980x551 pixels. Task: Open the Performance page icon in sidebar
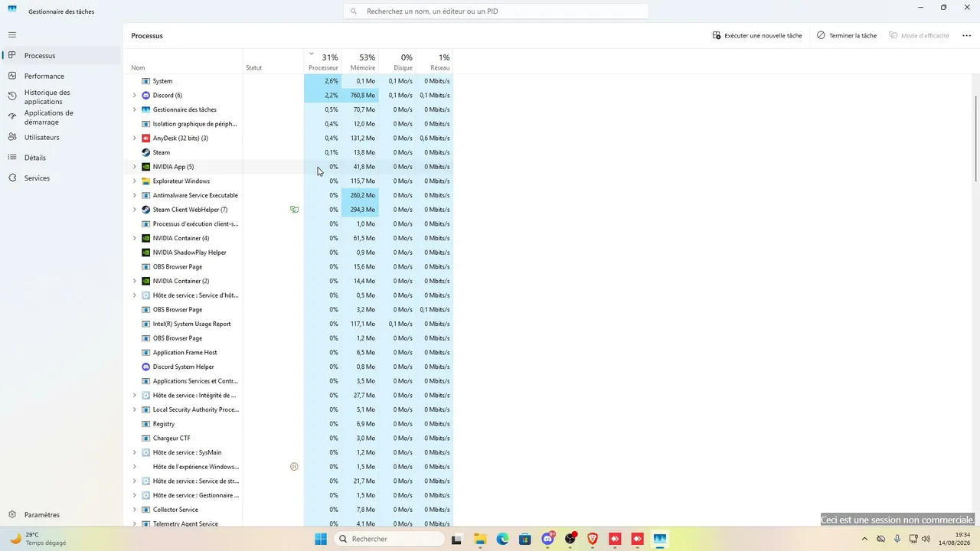12,76
